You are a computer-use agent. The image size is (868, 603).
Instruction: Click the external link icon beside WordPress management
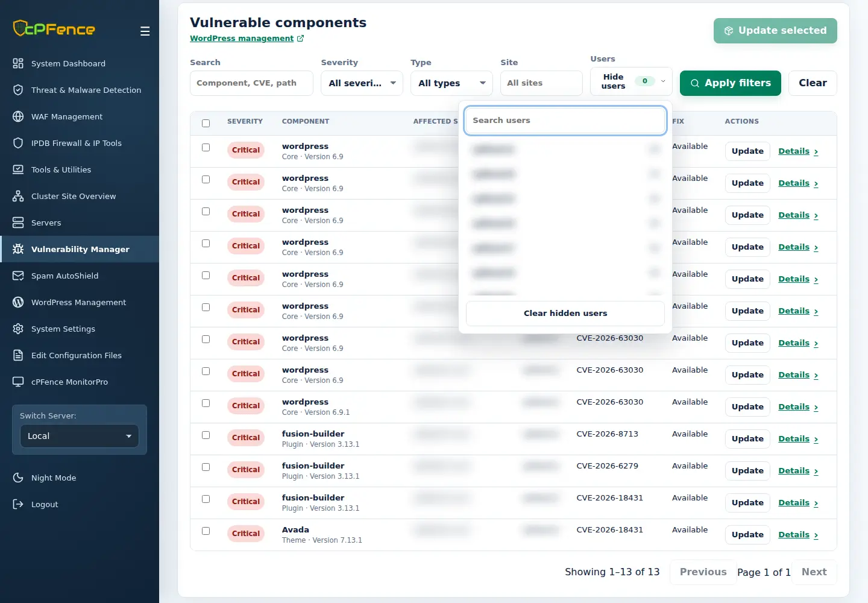(x=300, y=39)
